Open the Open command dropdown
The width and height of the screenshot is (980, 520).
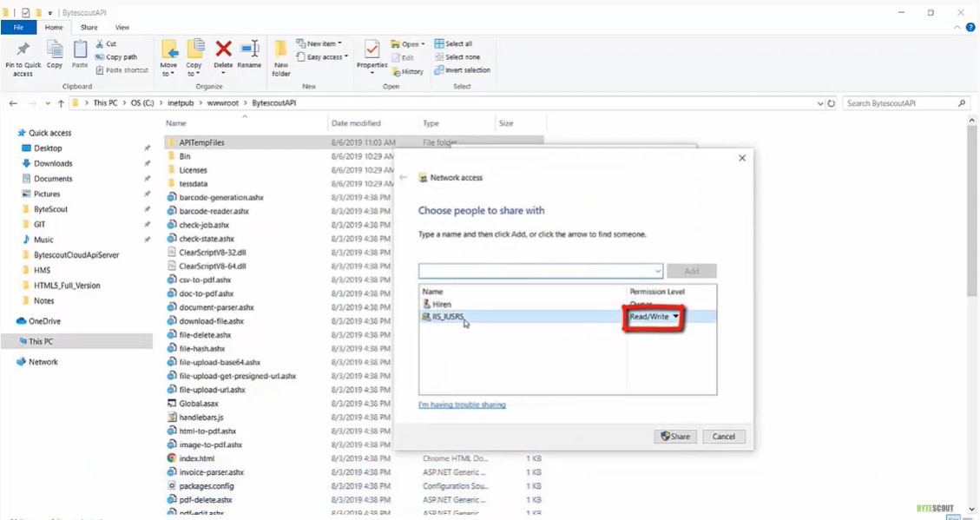(x=407, y=43)
